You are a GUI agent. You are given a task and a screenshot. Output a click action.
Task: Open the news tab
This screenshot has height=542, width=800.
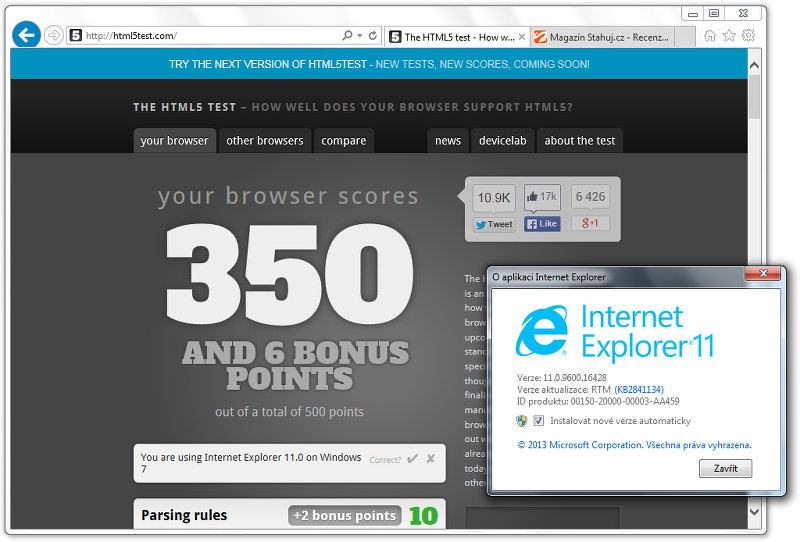(447, 140)
